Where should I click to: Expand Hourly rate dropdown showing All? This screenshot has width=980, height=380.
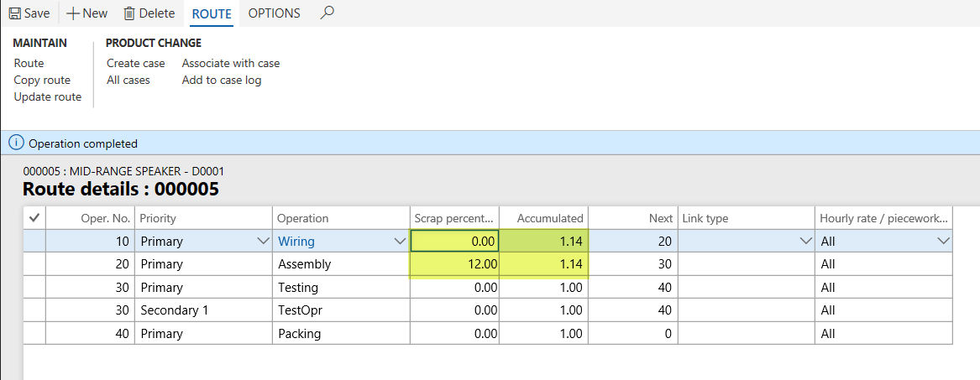[x=941, y=242]
